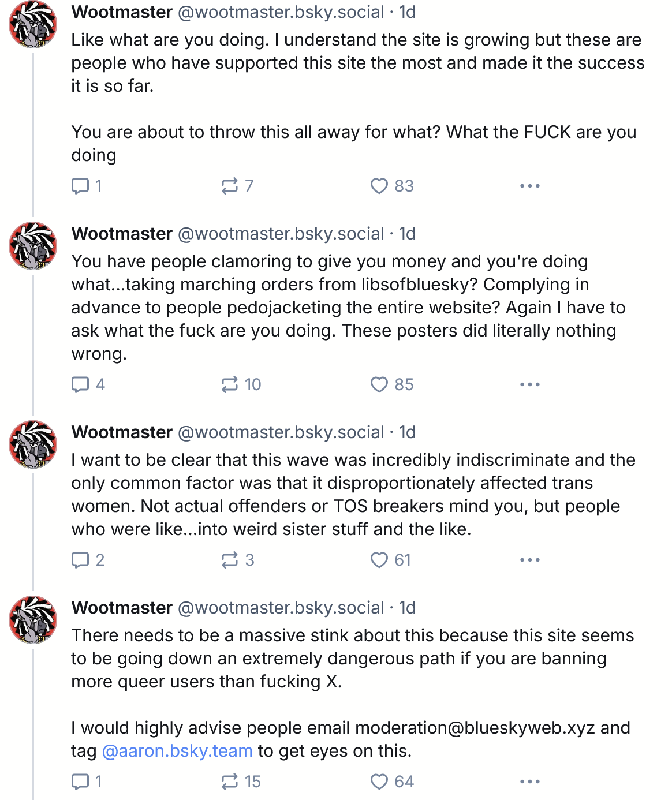Reply to the post about libsofbluesky

coord(80,384)
